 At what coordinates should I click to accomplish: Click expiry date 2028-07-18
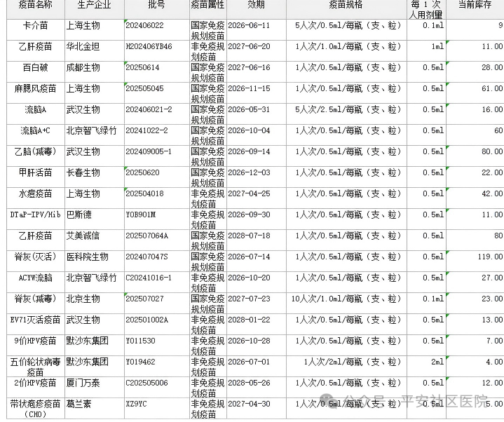pyautogui.click(x=249, y=236)
